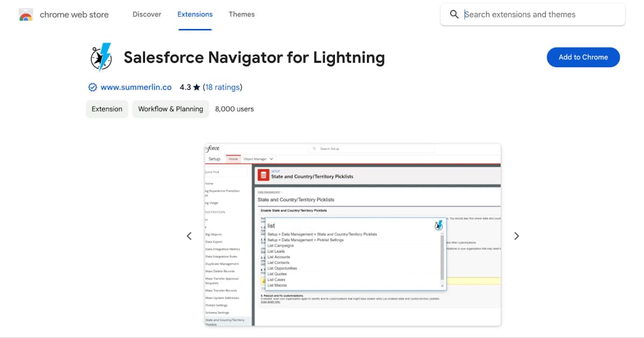Click the Workflow & Planning category chip

tap(171, 109)
